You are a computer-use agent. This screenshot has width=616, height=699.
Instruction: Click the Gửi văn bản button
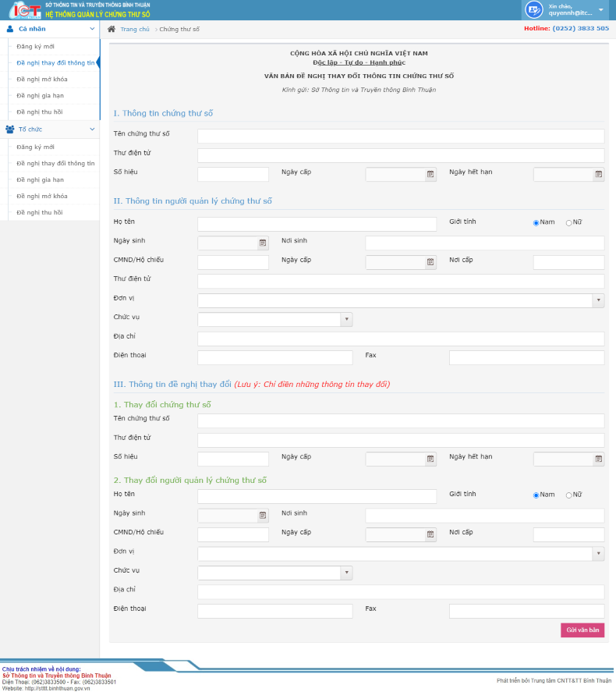[x=582, y=630]
